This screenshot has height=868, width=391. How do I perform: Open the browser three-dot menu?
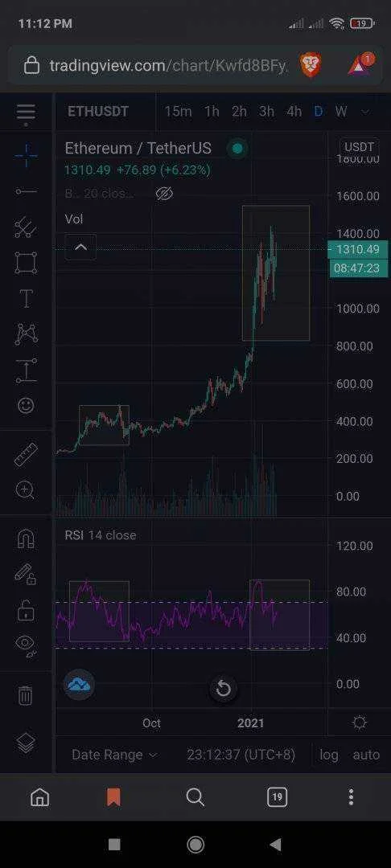351,797
